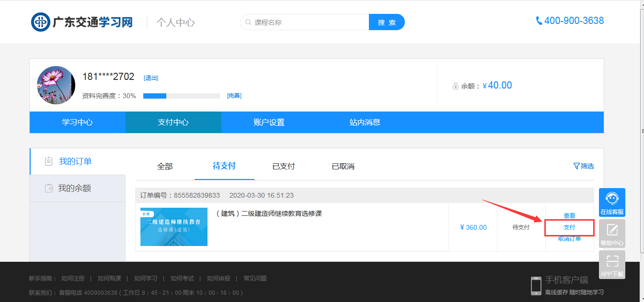Switch to the 全部 orders tab
This screenshot has width=644, height=302.
(x=165, y=167)
